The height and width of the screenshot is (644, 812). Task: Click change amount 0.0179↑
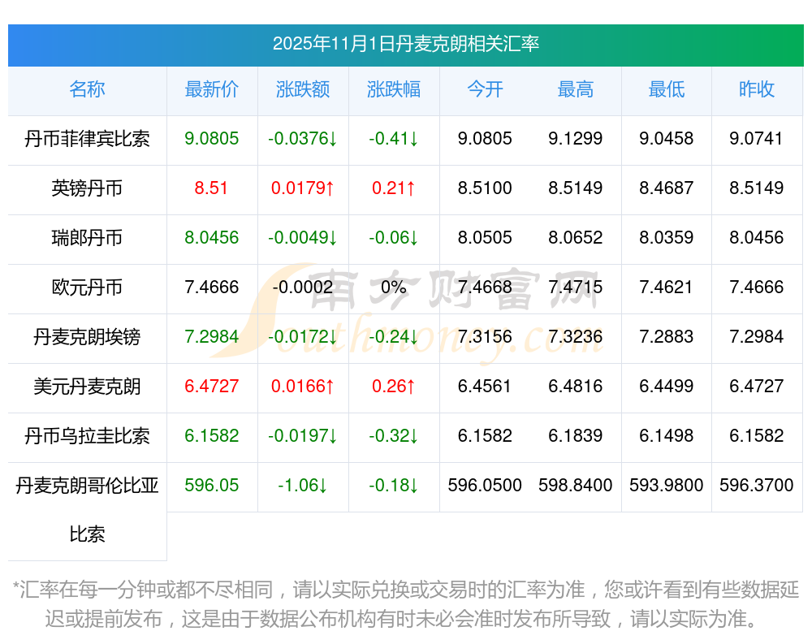pyautogui.click(x=303, y=188)
